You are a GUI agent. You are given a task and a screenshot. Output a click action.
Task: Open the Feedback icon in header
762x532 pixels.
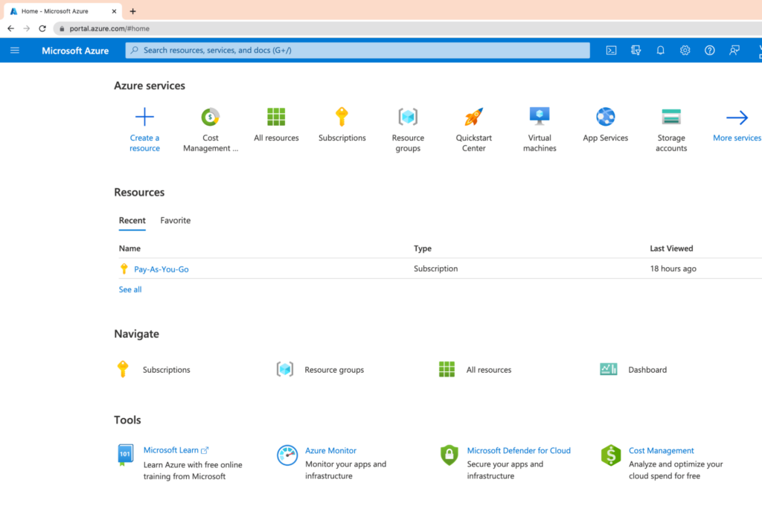coord(734,51)
